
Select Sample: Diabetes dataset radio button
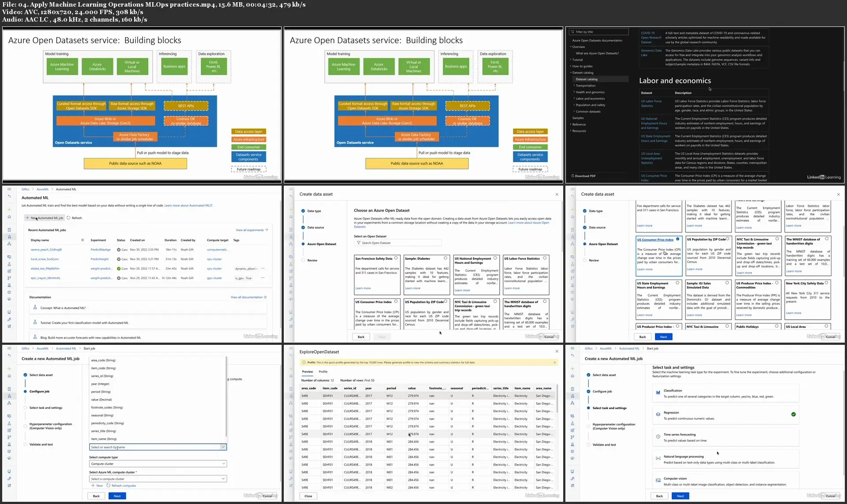[x=445, y=258]
